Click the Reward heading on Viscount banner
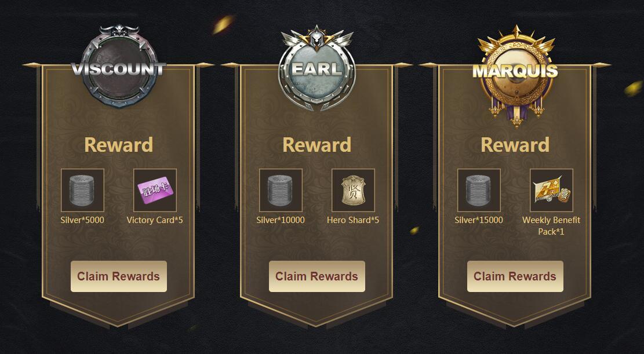Viewport: 644px width, 354px height. (x=119, y=145)
